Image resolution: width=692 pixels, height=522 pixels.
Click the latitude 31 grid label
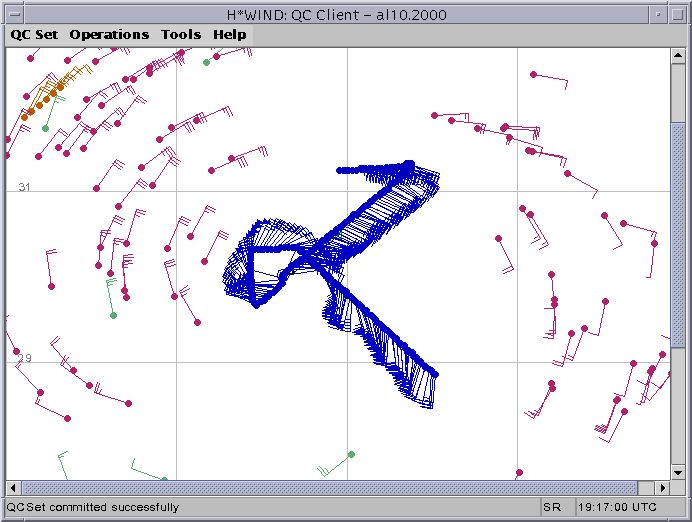tap(25, 187)
